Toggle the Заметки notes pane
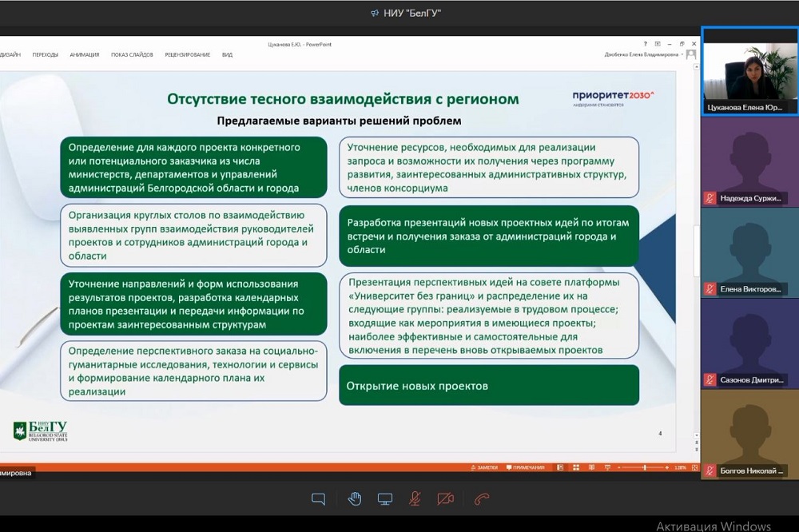This screenshot has height=532, width=799. (484, 467)
